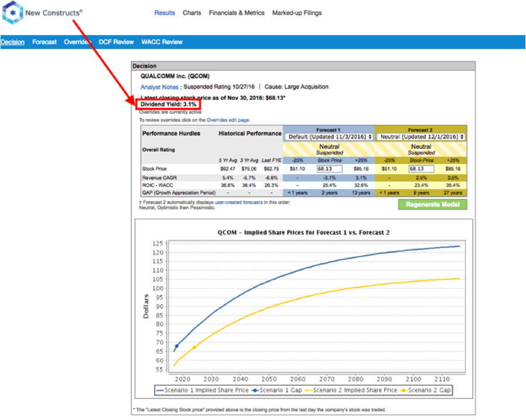
Task: Expand the Forecast 2 Neutral dropdown
Action: (x=420, y=136)
